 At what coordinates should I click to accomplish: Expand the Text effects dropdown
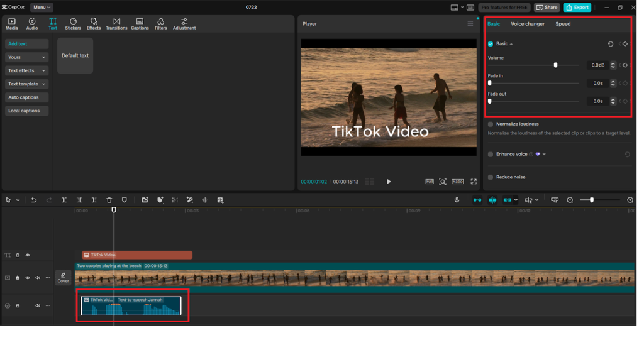click(x=26, y=70)
